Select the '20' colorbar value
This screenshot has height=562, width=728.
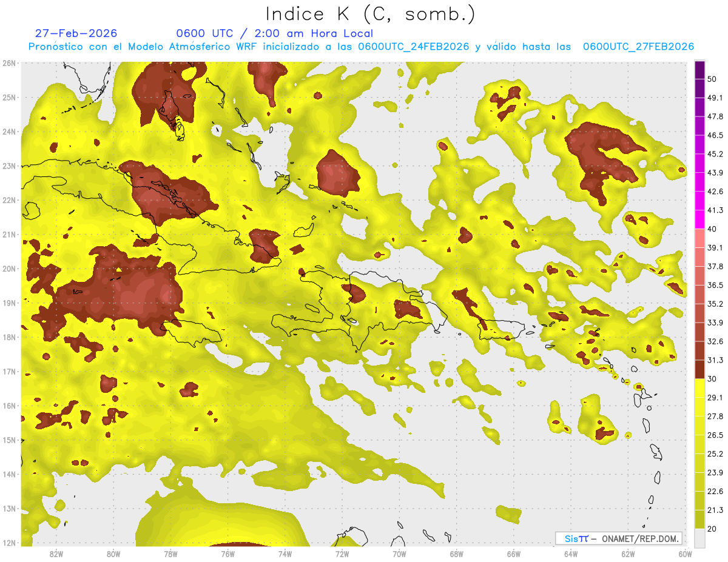712,529
